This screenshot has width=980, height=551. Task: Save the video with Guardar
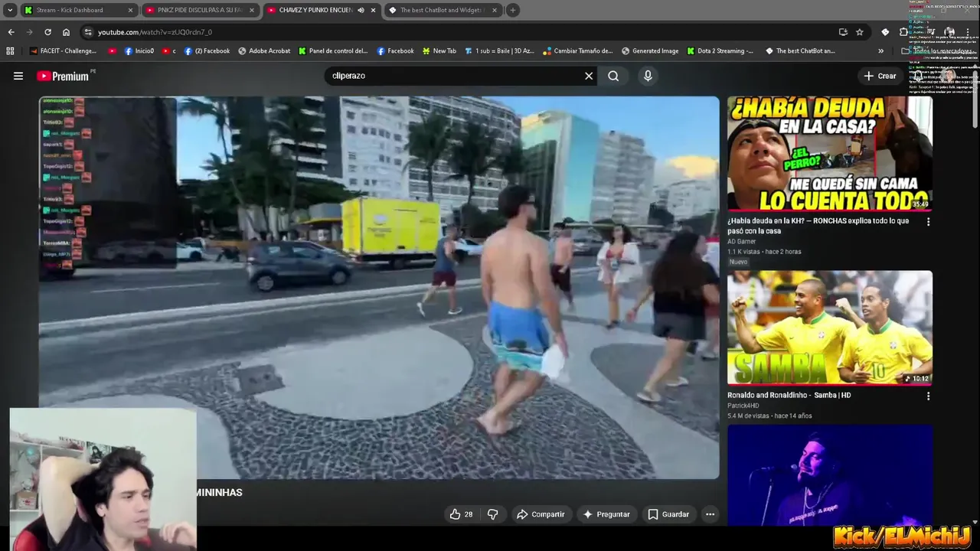pos(668,514)
